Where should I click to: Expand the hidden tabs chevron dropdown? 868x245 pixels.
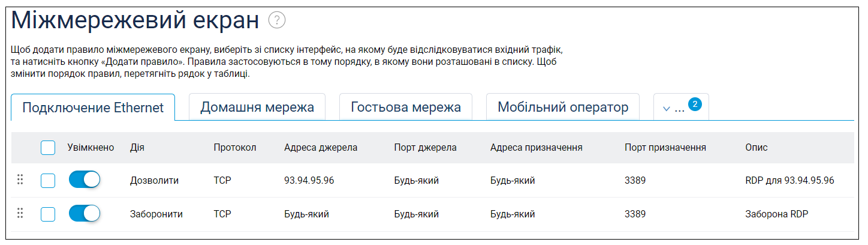click(666, 109)
